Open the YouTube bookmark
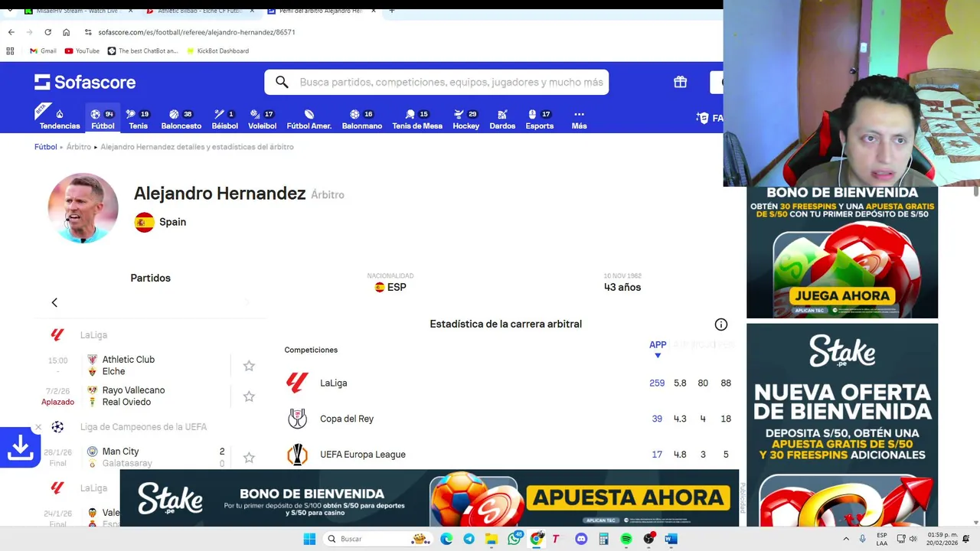 [82, 51]
